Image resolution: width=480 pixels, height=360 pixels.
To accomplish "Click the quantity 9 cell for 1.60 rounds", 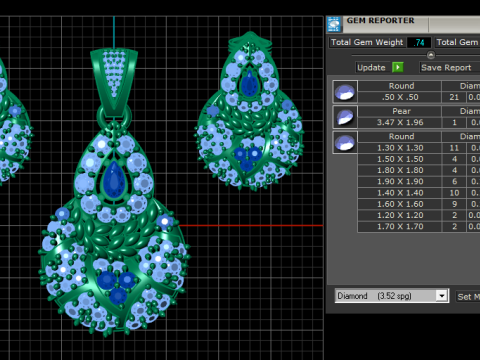I will point(454,204).
